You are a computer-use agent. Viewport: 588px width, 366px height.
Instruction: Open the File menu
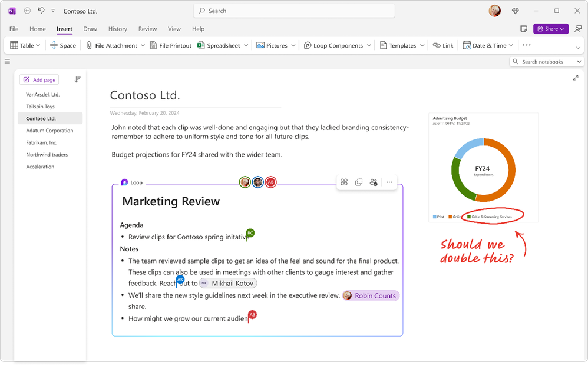pos(14,29)
